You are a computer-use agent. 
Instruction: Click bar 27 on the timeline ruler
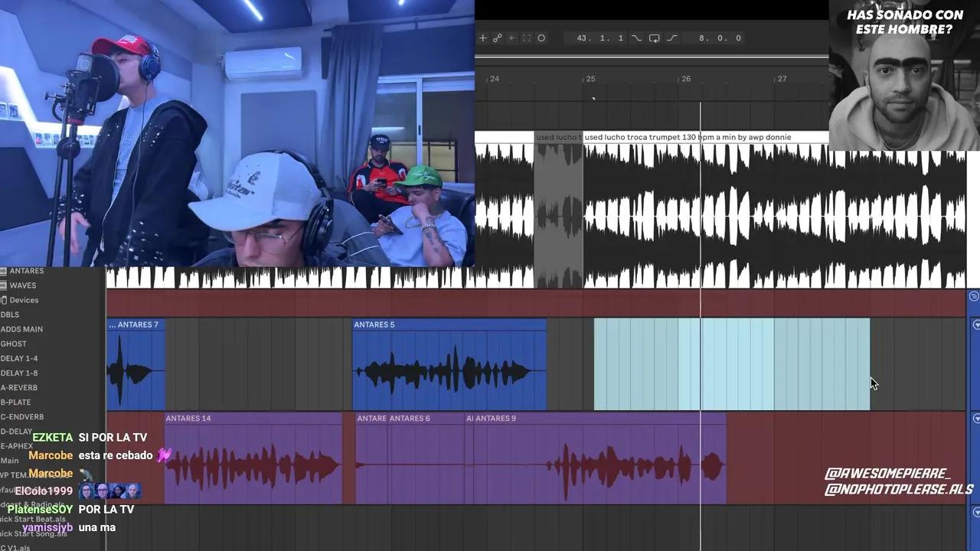point(782,79)
